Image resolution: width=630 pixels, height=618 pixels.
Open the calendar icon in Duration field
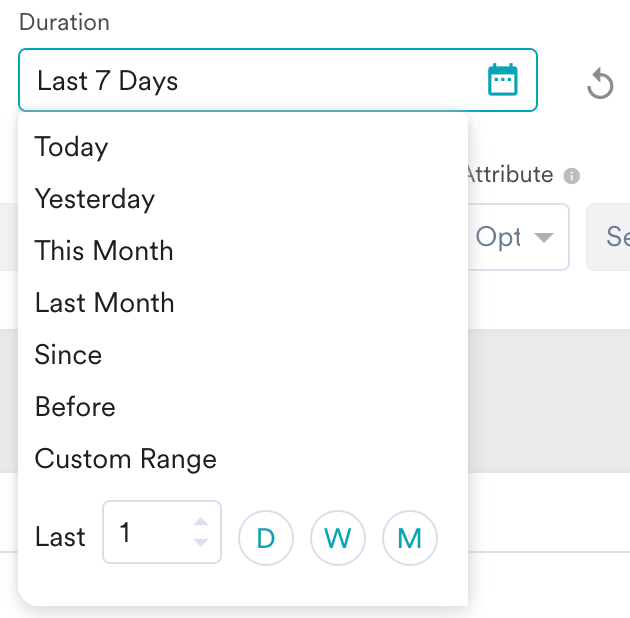502,80
